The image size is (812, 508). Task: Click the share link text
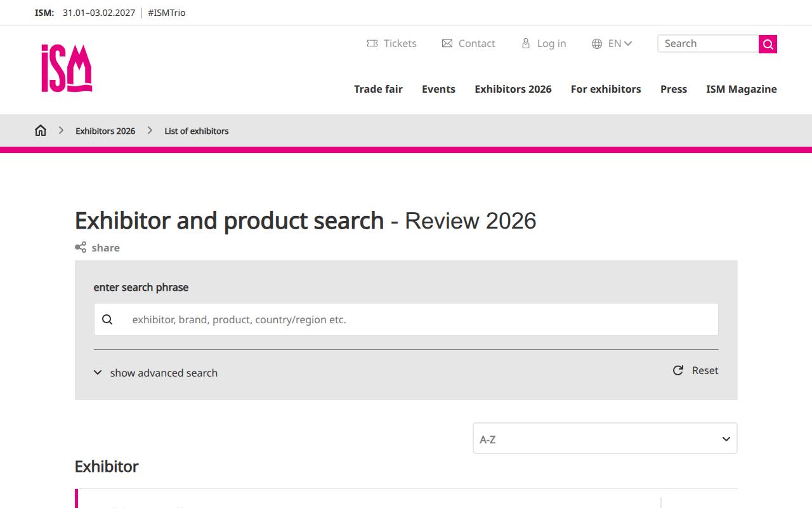coord(105,248)
